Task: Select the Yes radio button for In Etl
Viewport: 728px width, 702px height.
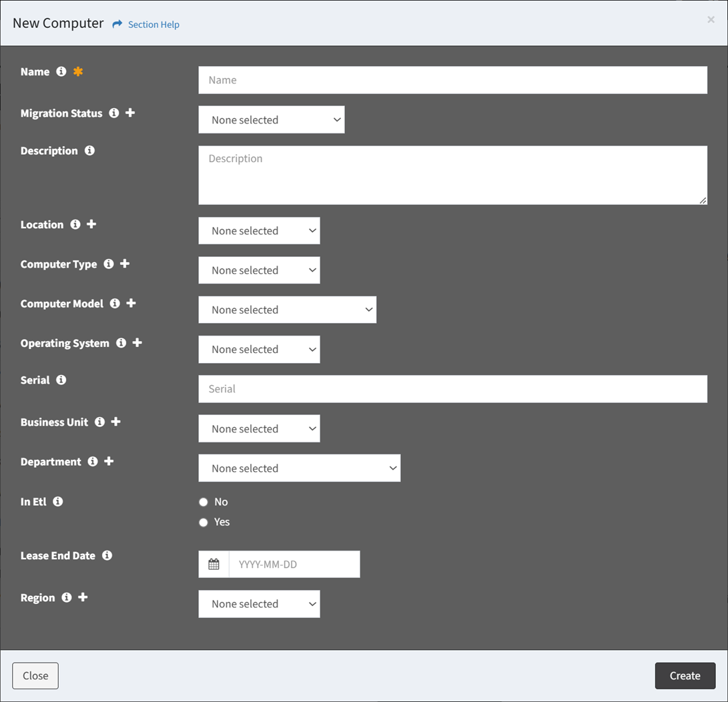Action: coord(204,522)
